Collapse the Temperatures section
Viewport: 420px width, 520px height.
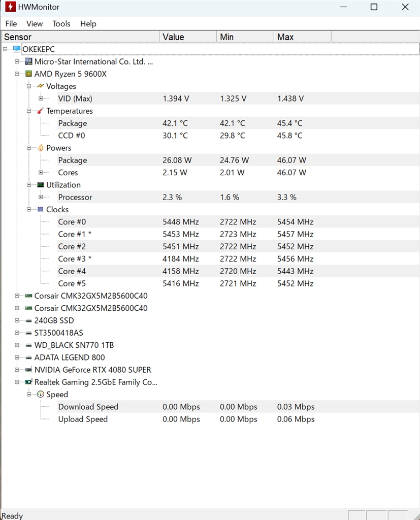click(x=29, y=111)
